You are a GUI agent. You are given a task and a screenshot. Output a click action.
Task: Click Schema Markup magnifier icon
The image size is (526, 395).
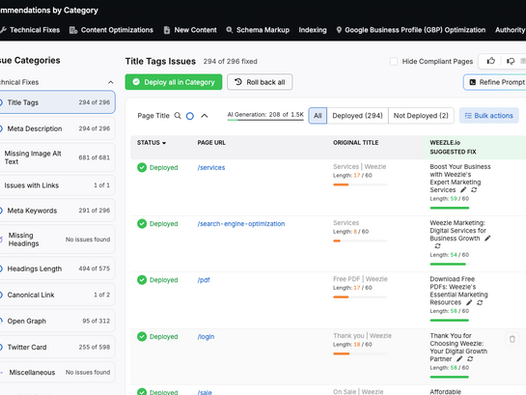tap(229, 30)
